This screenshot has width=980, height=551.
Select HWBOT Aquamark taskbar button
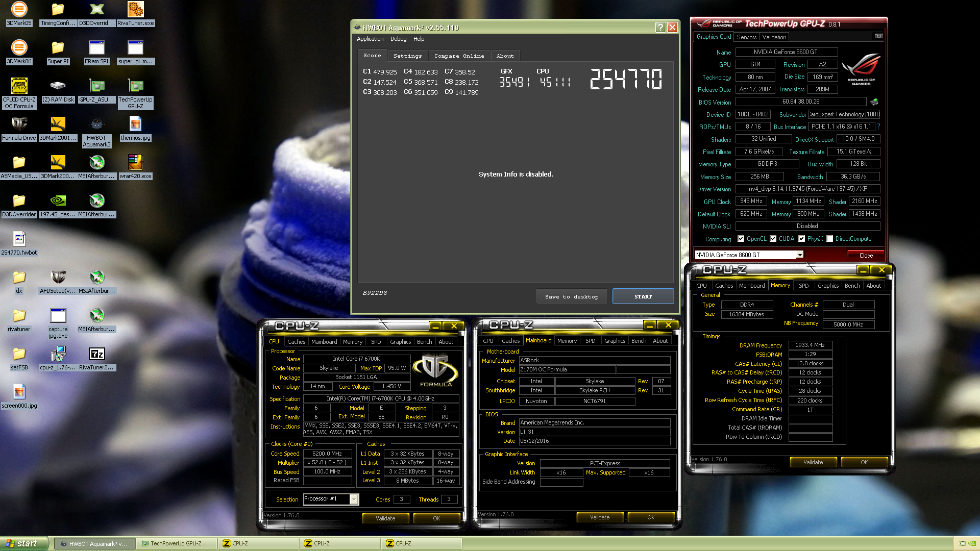point(95,543)
